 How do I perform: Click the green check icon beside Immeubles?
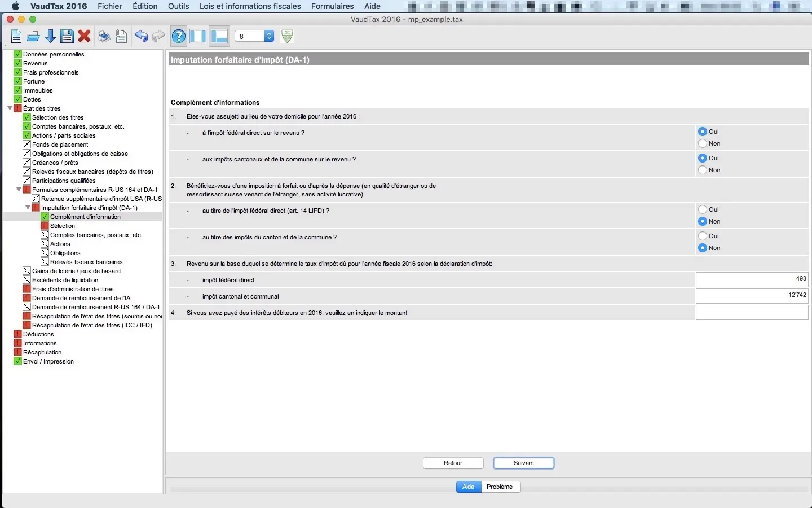[x=17, y=90]
